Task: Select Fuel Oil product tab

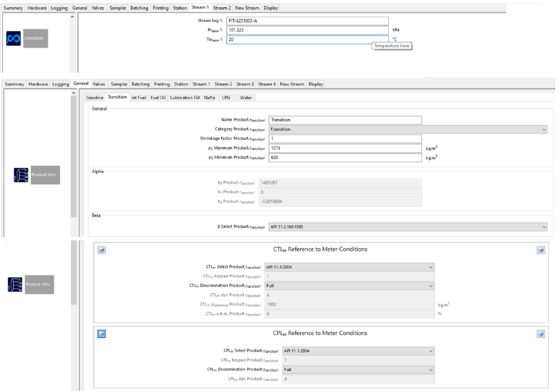Action: [158, 98]
